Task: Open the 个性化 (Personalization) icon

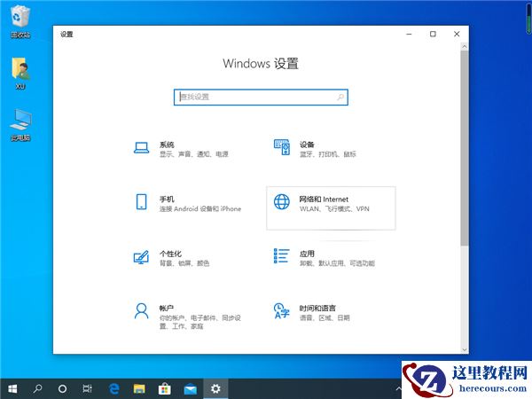Action: coord(141,257)
